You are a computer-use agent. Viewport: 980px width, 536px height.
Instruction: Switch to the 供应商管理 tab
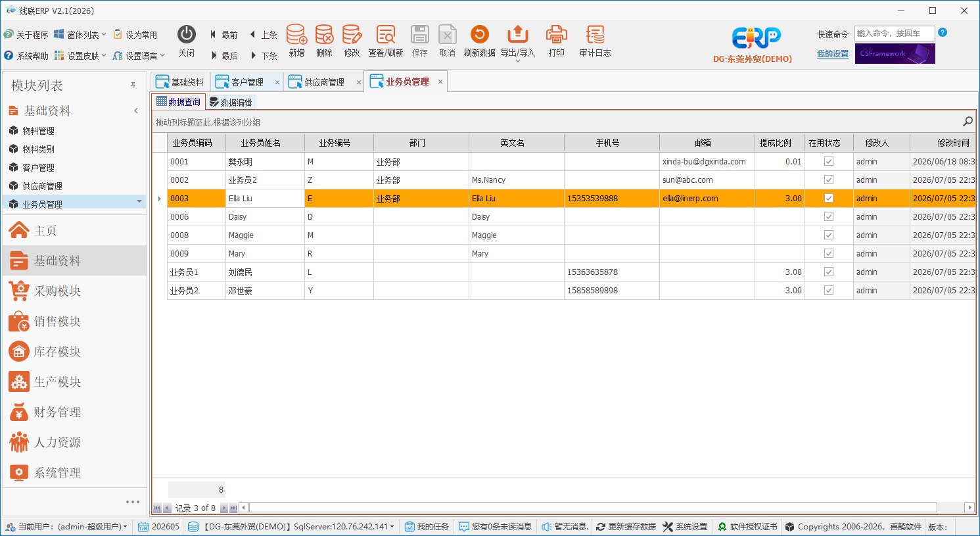coord(324,82)
